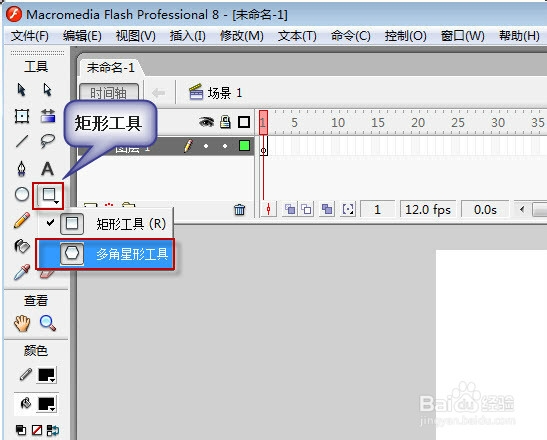Open the 文件(F) menu
This screenshot has height=440, width=547.
[30, 36]
